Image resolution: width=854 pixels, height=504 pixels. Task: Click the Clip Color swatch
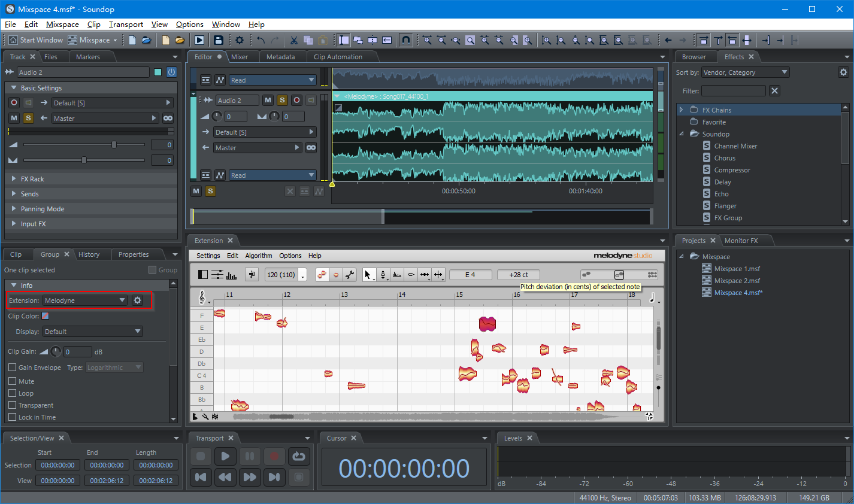pos(45,316)
